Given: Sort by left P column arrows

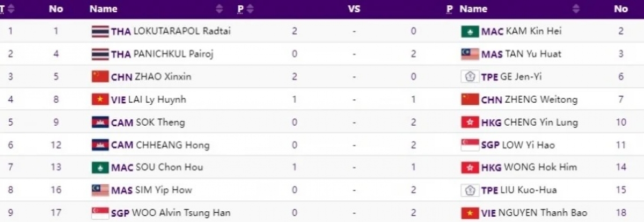Looking at the screenshot, I should [250, 9].
